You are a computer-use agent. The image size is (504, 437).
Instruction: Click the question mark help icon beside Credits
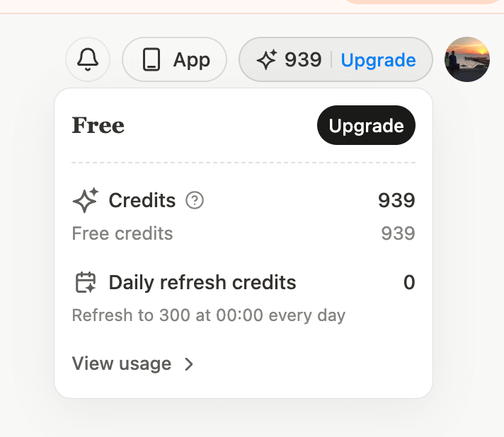click(x=195, y=200)
